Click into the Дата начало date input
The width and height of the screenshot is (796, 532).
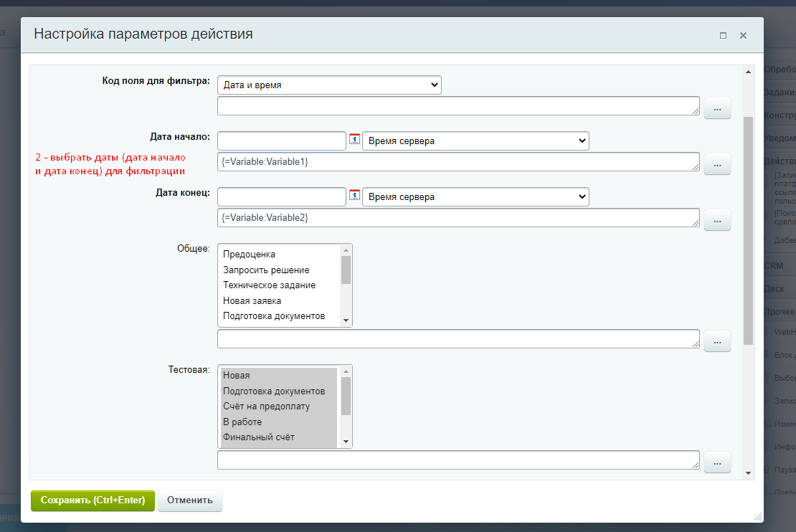[281, 141]
